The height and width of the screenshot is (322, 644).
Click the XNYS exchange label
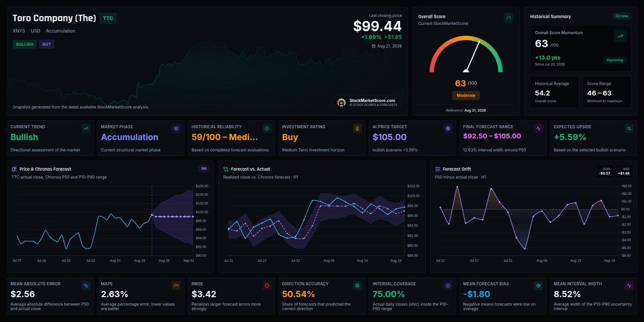(19, 31)
